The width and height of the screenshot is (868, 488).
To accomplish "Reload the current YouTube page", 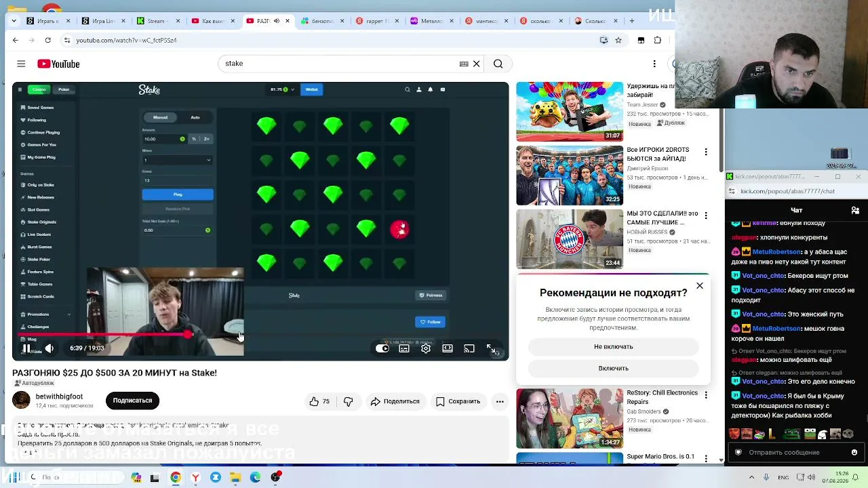I will [x=47, y=41].
